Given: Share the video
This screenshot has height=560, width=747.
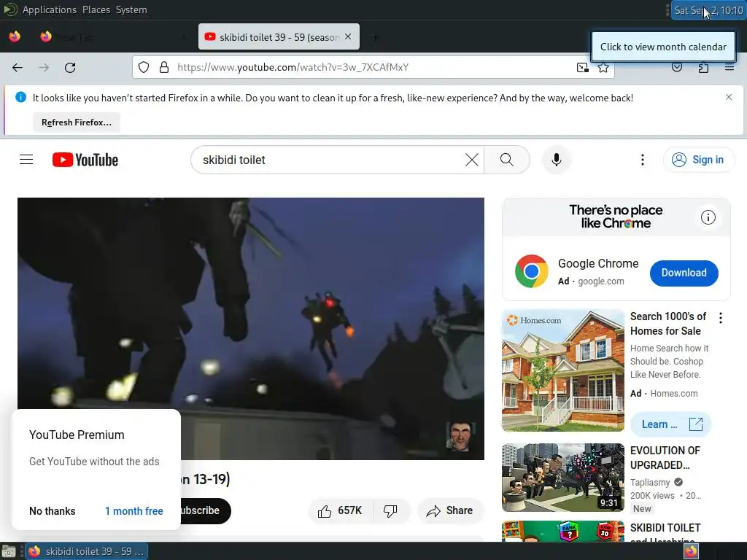Looking at the screenshot, I should click(x=450, y=511).
